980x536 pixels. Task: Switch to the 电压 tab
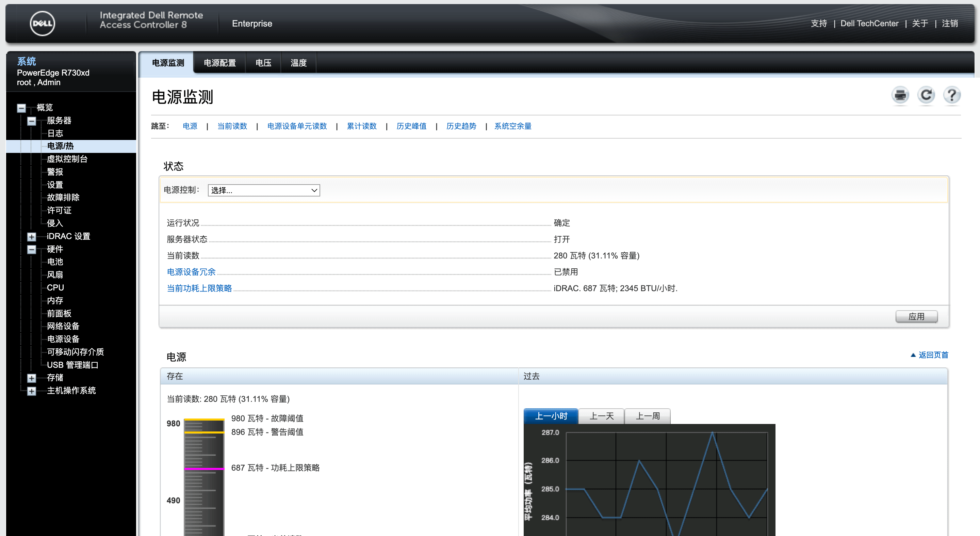click(263, 63)
